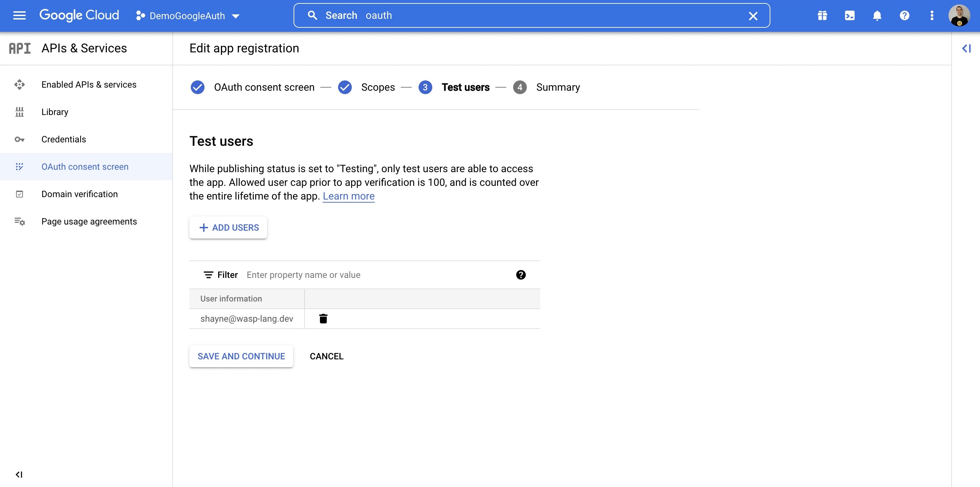Click the Learn more link
Image resolution: width=980 pixels, height=487 pixels.
[348, 195]
